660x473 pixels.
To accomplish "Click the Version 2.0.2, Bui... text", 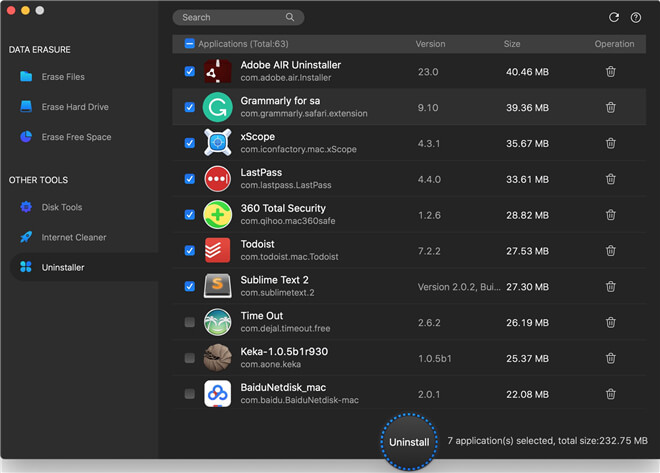I will tap(459, 287).
